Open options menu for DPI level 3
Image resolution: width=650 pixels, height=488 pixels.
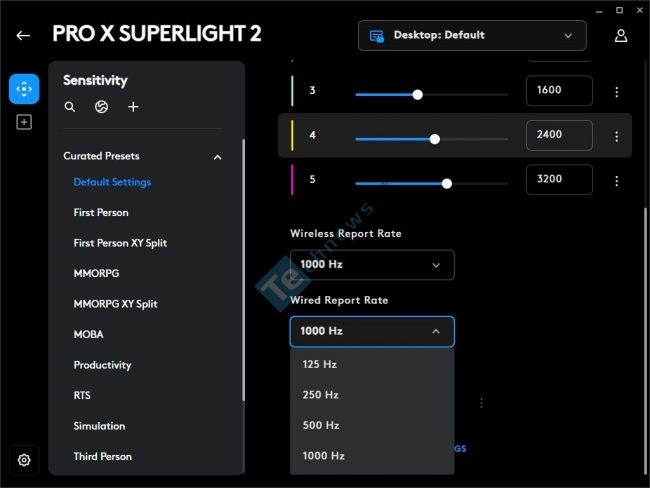[x=616, y=92]
